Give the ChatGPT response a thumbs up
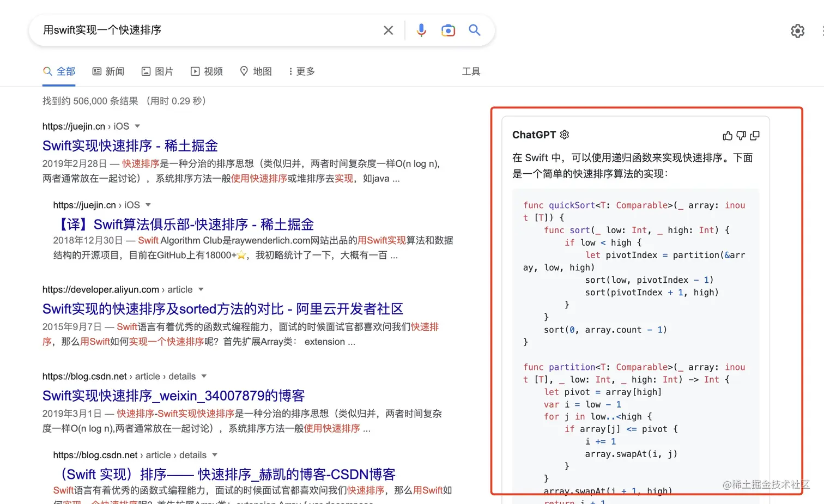Screen dimensions: 824x504 click(x=728, y=135)
